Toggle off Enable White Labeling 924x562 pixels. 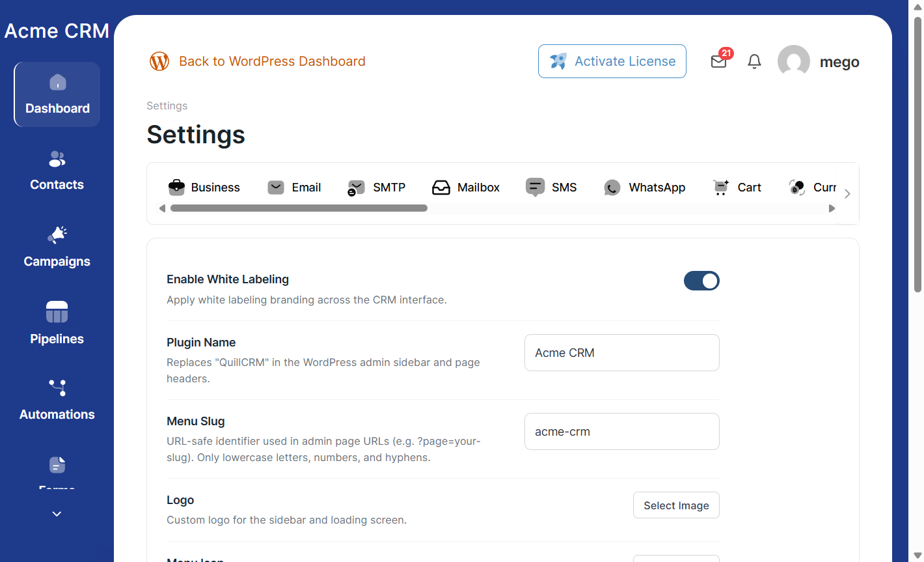(701, 281)
